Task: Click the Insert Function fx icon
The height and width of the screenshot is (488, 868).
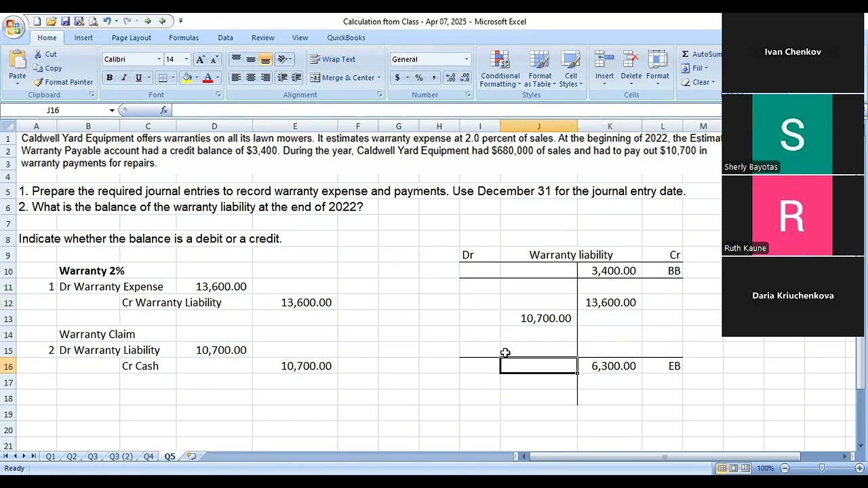Action: point(163,110)
